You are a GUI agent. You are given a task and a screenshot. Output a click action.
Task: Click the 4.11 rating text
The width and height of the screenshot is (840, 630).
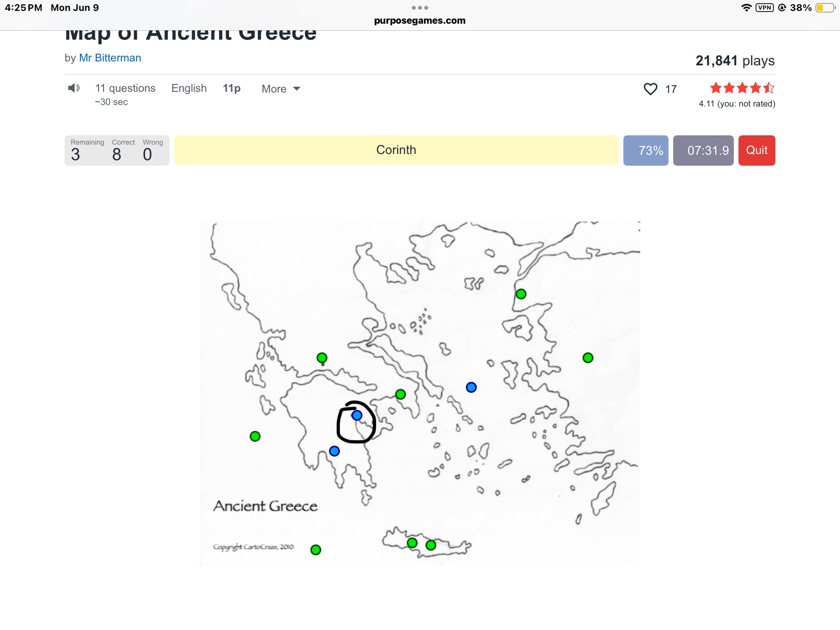point(737,104)
